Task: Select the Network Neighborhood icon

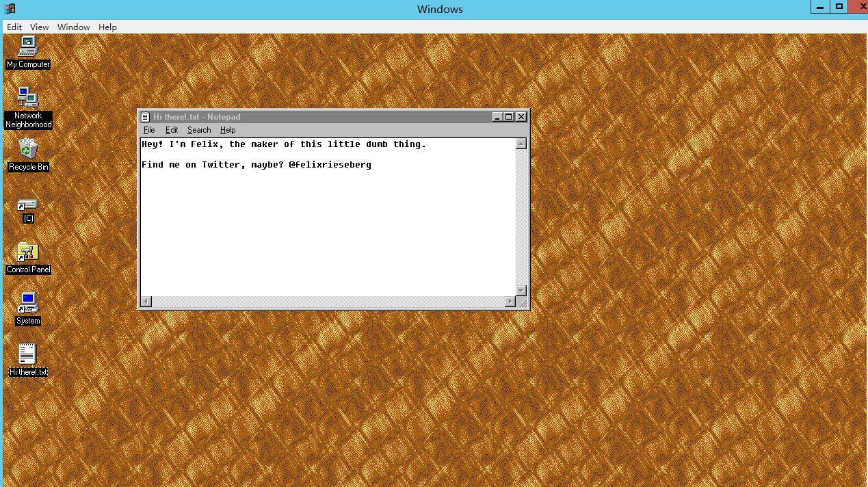Action: click(x=28, y=107)
